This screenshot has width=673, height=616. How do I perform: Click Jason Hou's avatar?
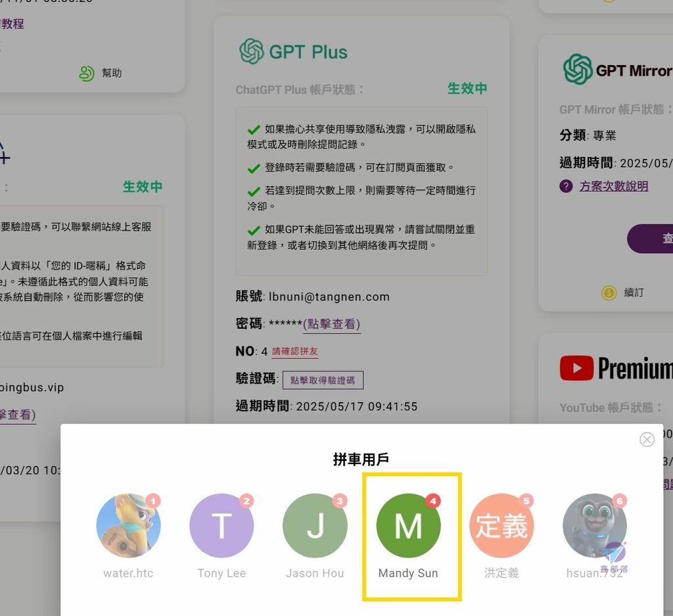pos(315,525)
